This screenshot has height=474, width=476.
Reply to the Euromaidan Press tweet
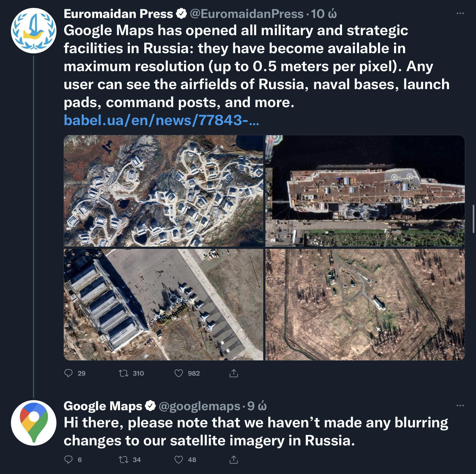68,373
